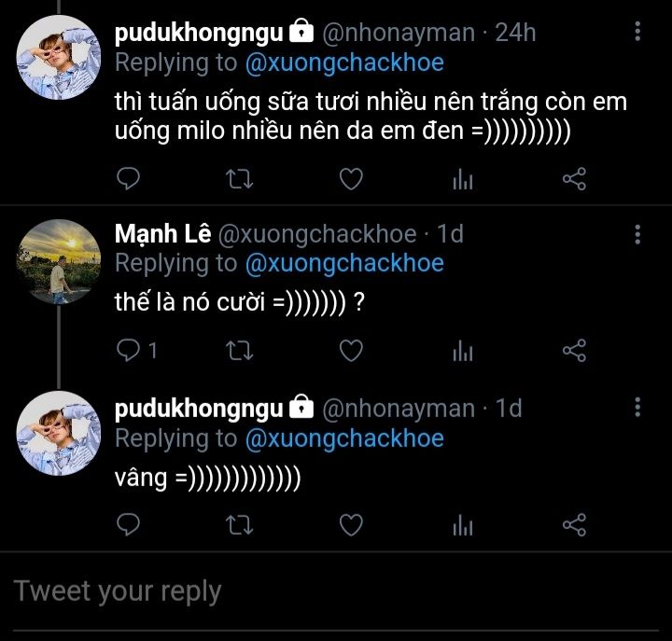The image size is (672, 641).
Task: View analytics of the first tweet
Action: pyautogui.click(x=462, y=177)
